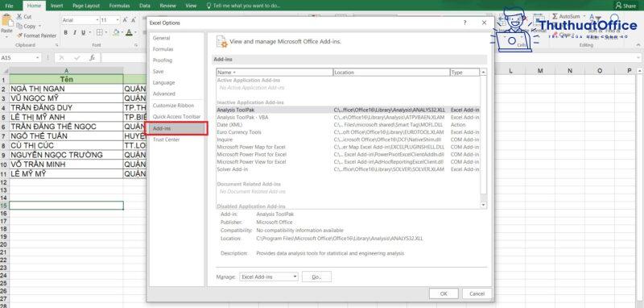
Task: Click the Go... button
Action: [x=316, y=277]
